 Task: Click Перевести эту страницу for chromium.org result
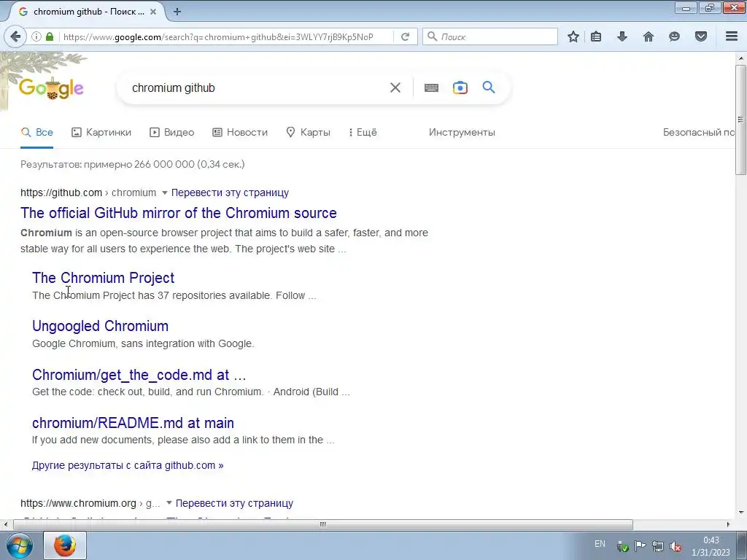[x=234, y=503]
